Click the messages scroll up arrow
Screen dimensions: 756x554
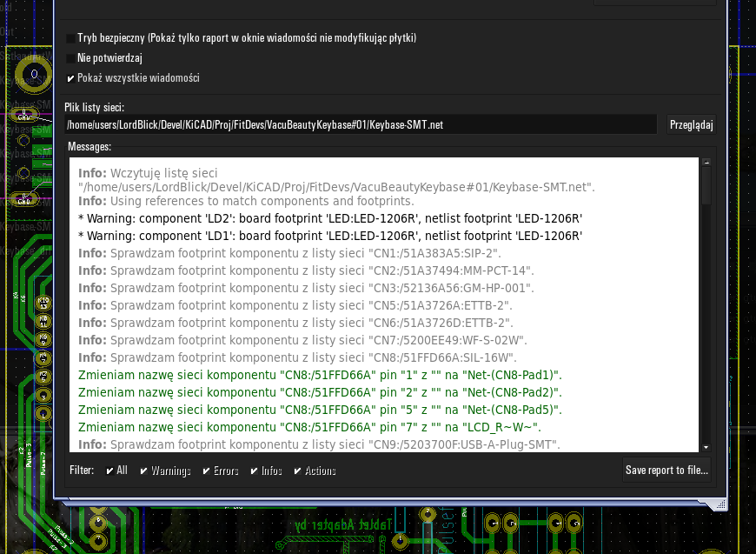click(x=706, y=164)
